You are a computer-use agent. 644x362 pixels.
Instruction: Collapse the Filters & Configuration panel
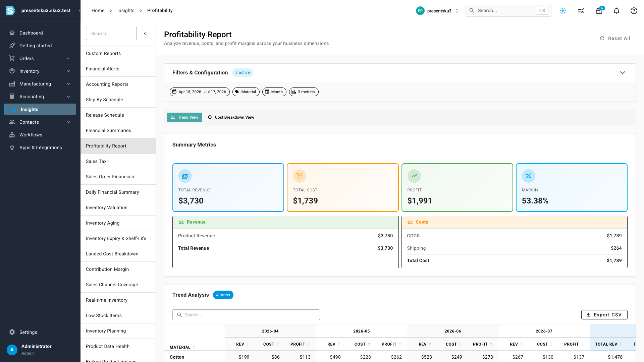coord(623,73)
